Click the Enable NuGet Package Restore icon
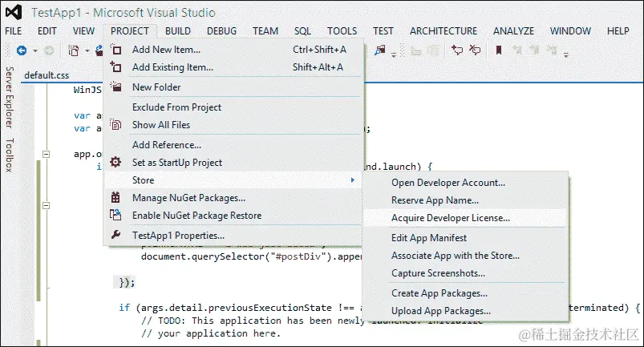This screenshot has height=347, width=644. tap(115, 215)
